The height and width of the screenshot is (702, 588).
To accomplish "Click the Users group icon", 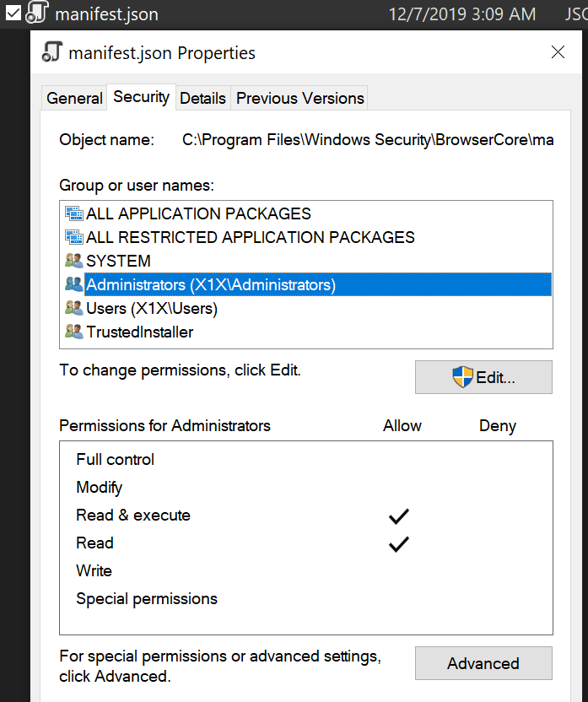I will [x=74, y=308].
